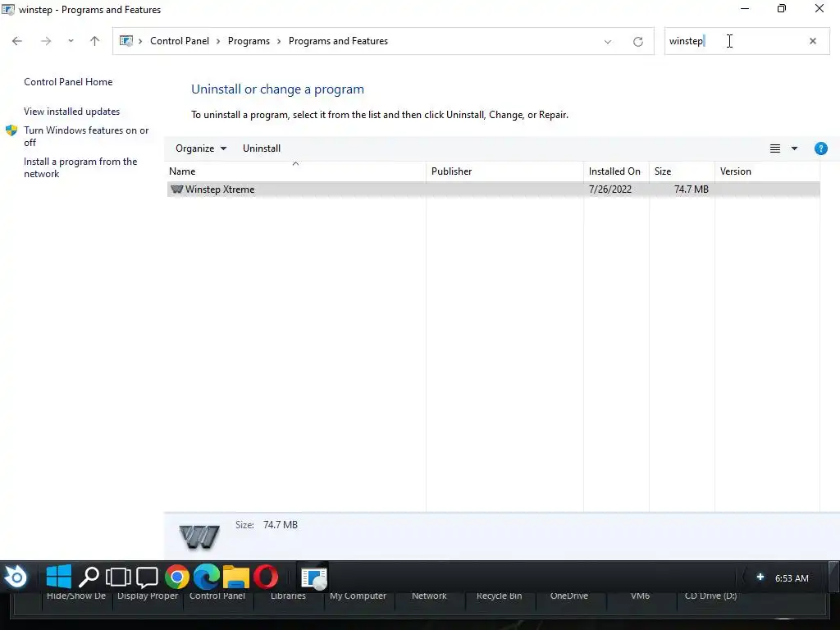Click the Recycle Bin dock item
Viewport: 840px width, 630px height.
[x=500, y=596]
